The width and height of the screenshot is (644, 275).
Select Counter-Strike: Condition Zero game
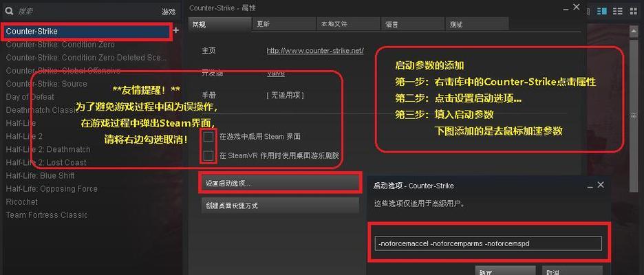pos(61,44)
